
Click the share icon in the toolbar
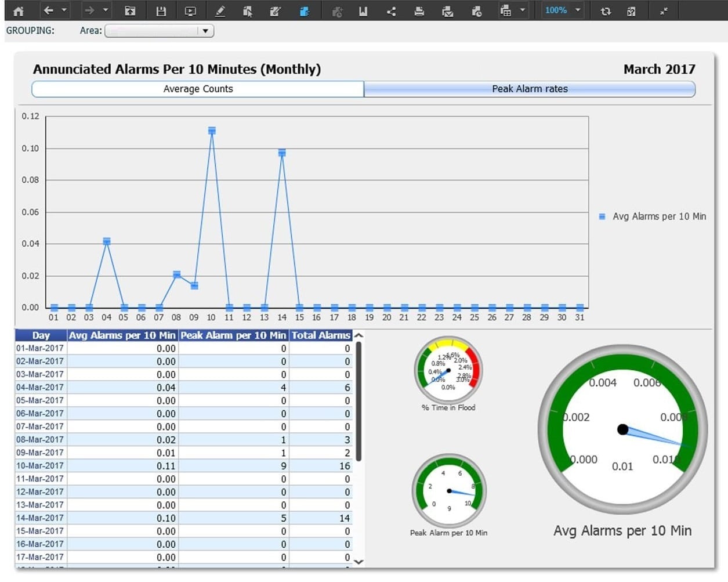[x=391, y=11]
